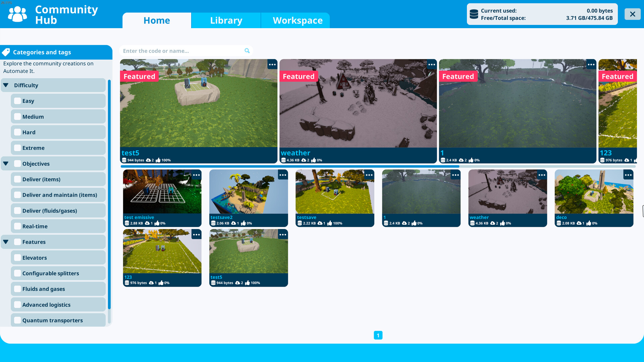Open the ellipsis menu on the deco card
This screenshot has width=644, height=362.
coord(629,175)
